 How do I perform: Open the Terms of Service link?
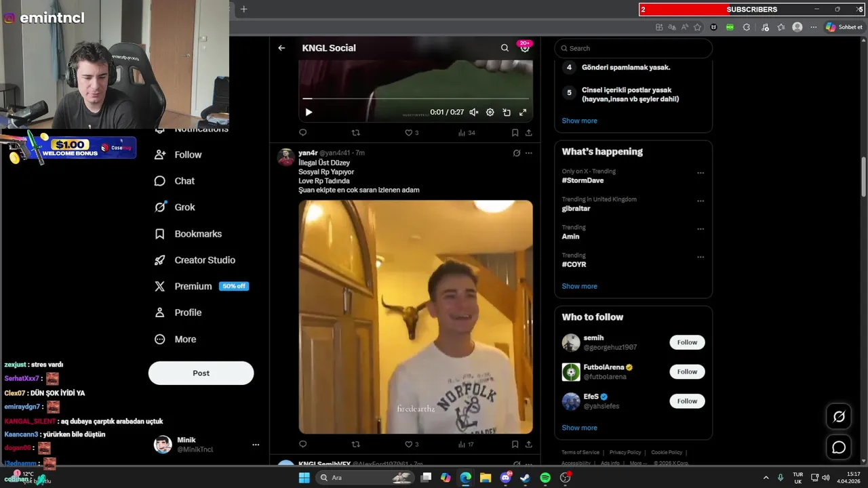tap(580, 452)
